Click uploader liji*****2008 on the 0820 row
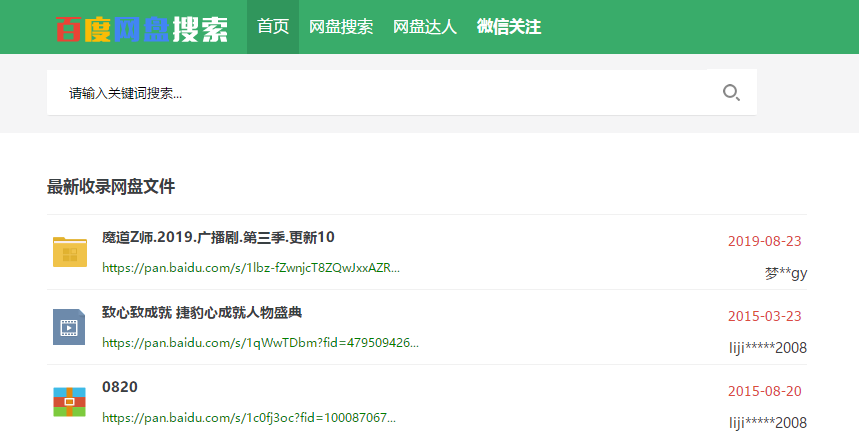 coord(768,423)
